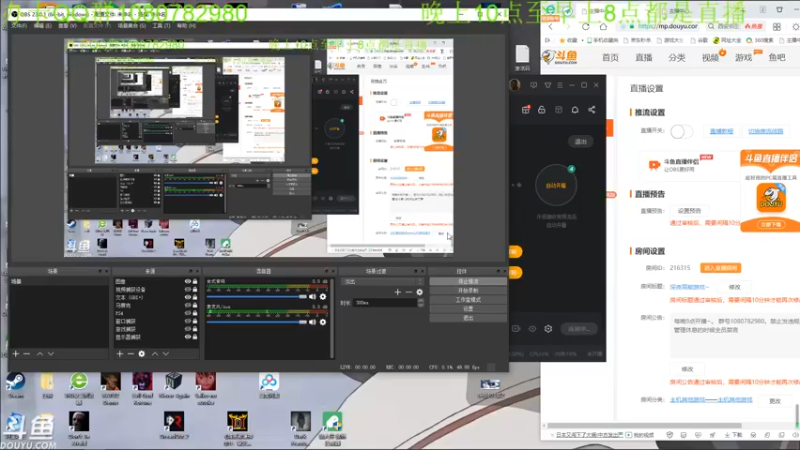Click the 设置预告 button
Image resolution: width=800 pixels, height=450 pixels.
click(689, 211)
